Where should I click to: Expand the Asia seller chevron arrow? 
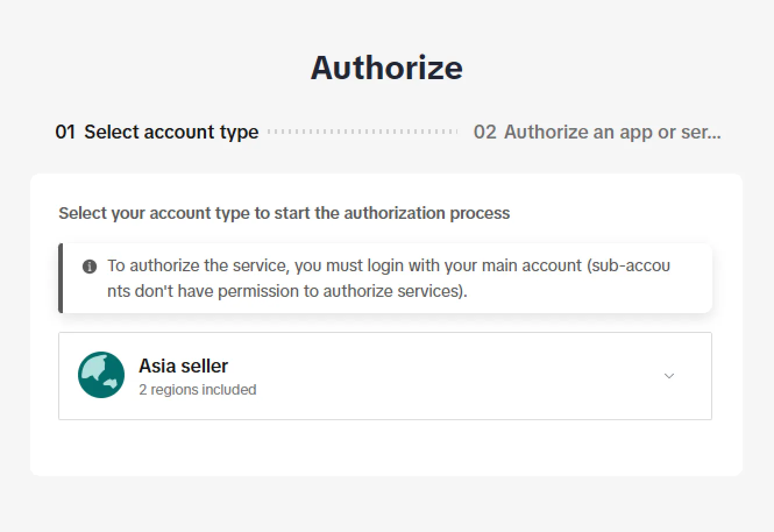tap(669, 376)
